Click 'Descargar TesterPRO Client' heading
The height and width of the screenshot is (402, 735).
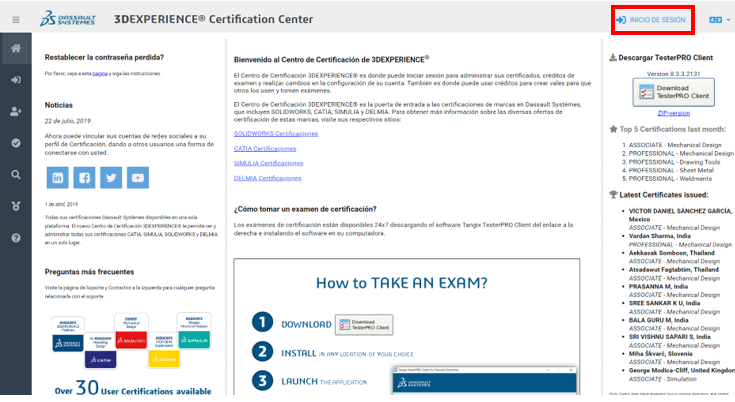[x=665, y=58]
